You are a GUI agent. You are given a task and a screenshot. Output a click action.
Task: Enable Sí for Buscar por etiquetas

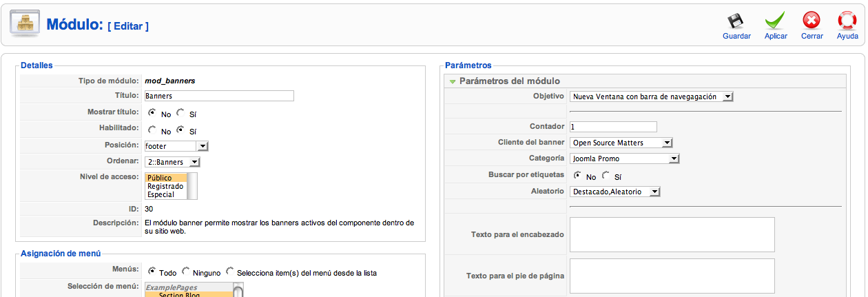pyautogui.click(x=606, y=176)
